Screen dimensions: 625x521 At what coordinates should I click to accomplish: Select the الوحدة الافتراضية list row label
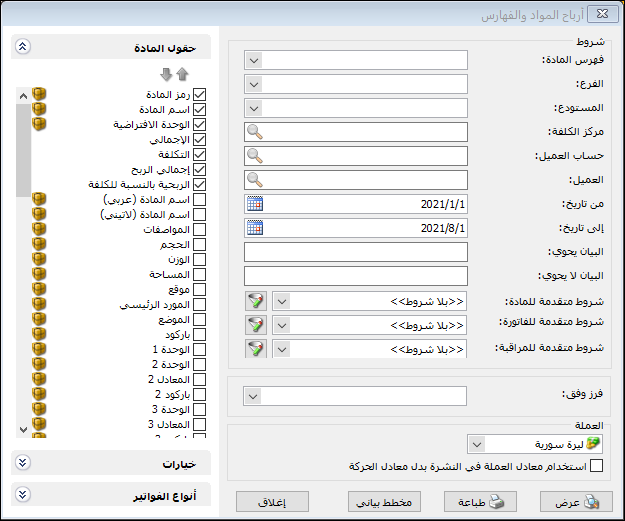point(151,125)
